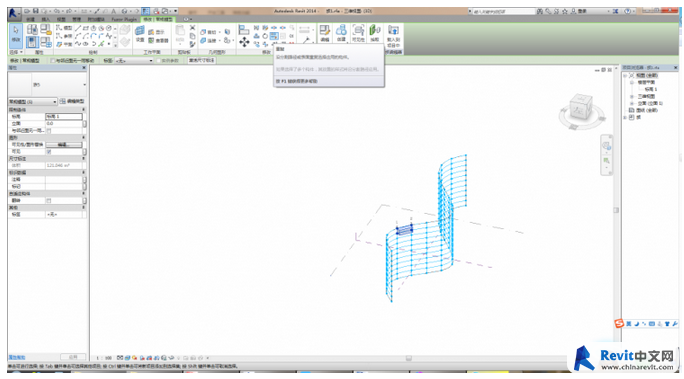The height and width of the screenshot is (379, 684).
Task: Click the dimension reset button in options bar
Action: [202, 61]
